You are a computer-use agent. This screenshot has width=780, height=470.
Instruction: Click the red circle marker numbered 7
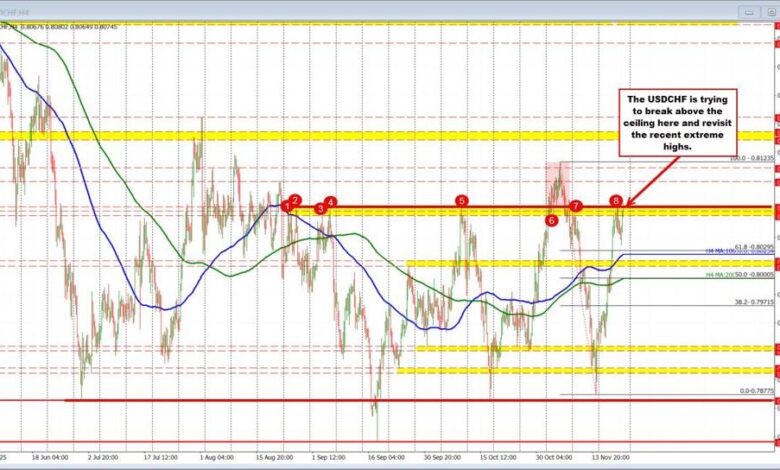tap(576, 206)
